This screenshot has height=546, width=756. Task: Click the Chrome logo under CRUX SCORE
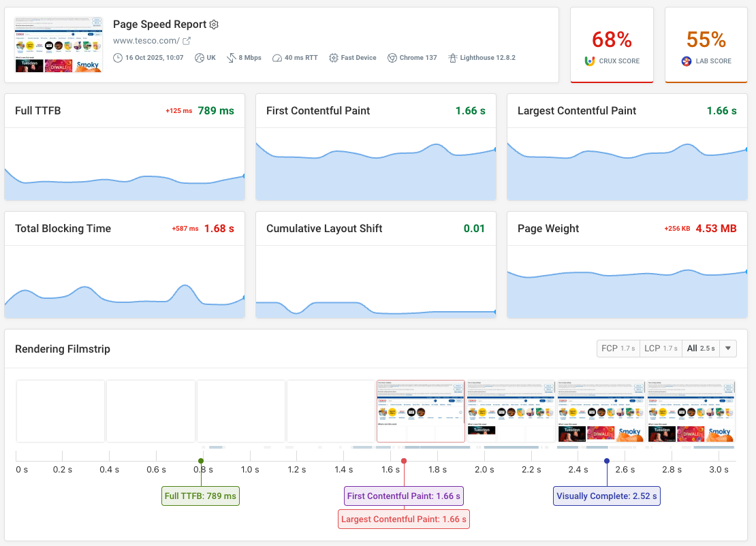(x=588, y=61)
